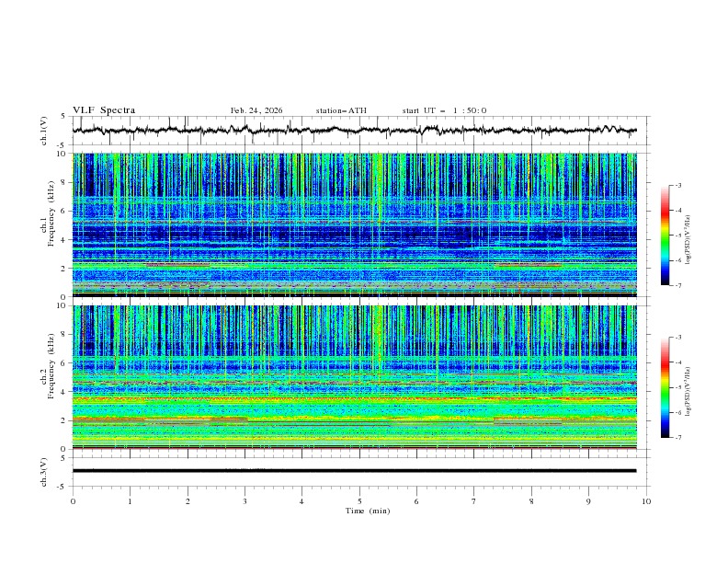The image size is (728, 563).
Task: Click the time-axis end tick label "10"
Action: 646,501
